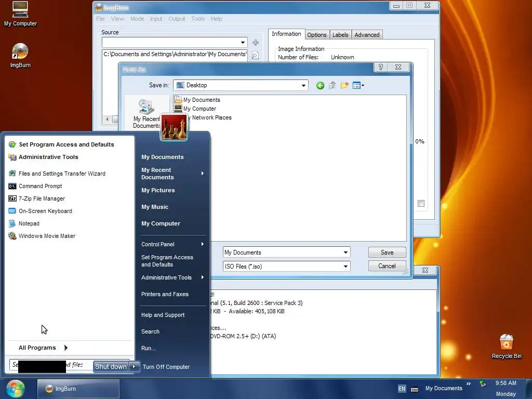Image resolution: width=532 pixels, height=399 pixels.
Task: Open the Mode menu in ImgBurn
Action: (x=137, y=19)
